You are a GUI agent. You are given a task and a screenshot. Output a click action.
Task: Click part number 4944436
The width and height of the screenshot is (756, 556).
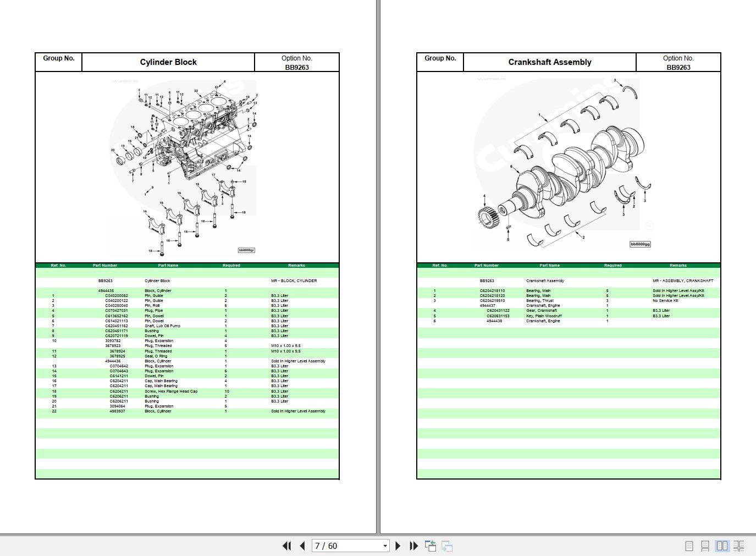(113, 361)
